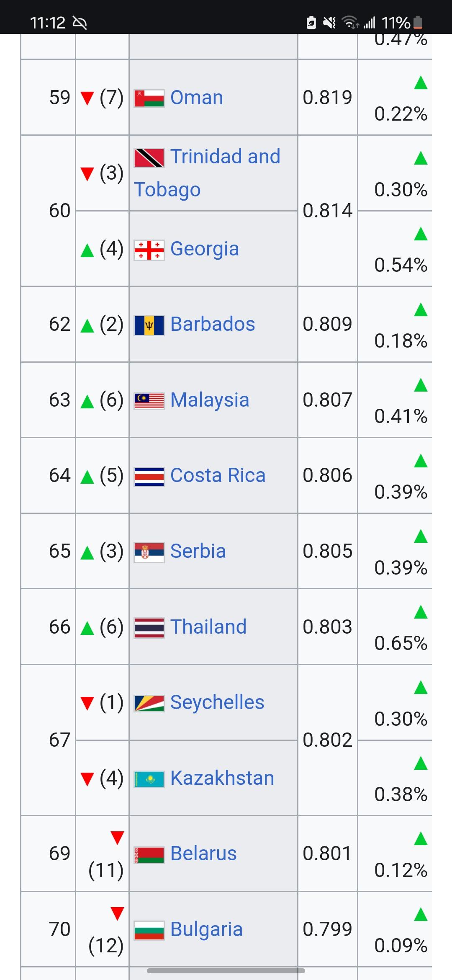Image resolution: width=452 pixels, height=980 pixels.
Task: Tap the Thailand flag icon
Action: coord(149,628)
